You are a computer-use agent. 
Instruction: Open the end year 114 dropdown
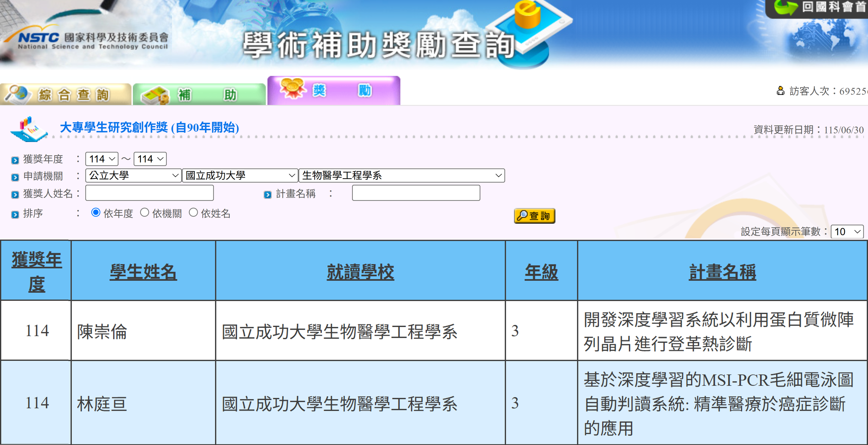150,159
